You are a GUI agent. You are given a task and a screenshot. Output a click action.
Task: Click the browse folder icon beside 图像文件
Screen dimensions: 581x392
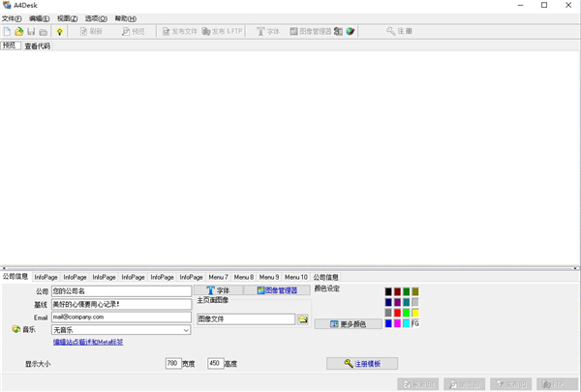(x=302, y=318)
